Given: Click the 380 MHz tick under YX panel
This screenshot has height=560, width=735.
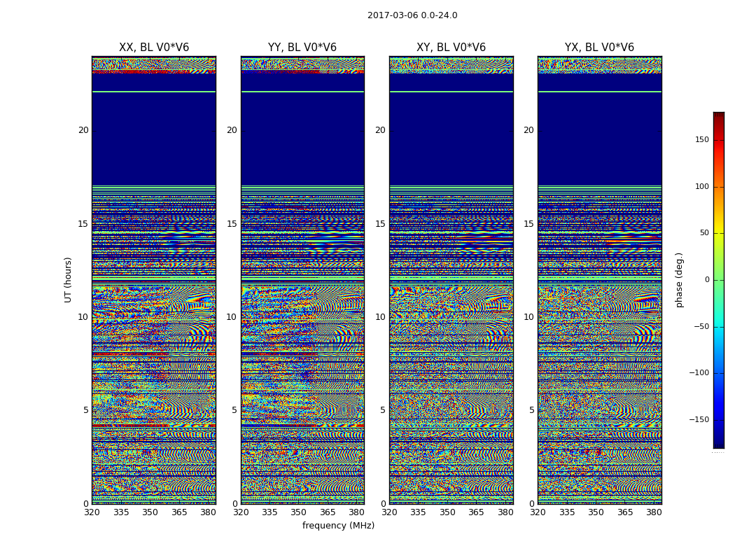Looking at the screenshot, I should [x=654, y=512].
